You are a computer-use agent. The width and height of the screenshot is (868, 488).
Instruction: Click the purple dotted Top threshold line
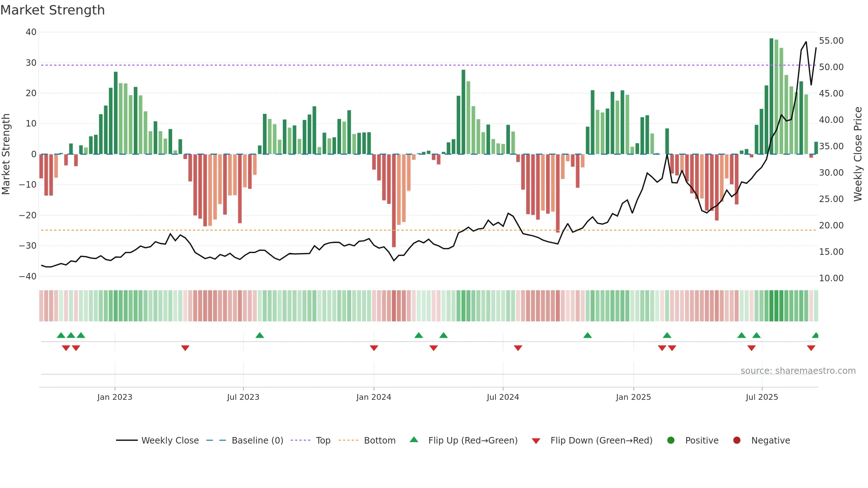click(x=429, y=65)
